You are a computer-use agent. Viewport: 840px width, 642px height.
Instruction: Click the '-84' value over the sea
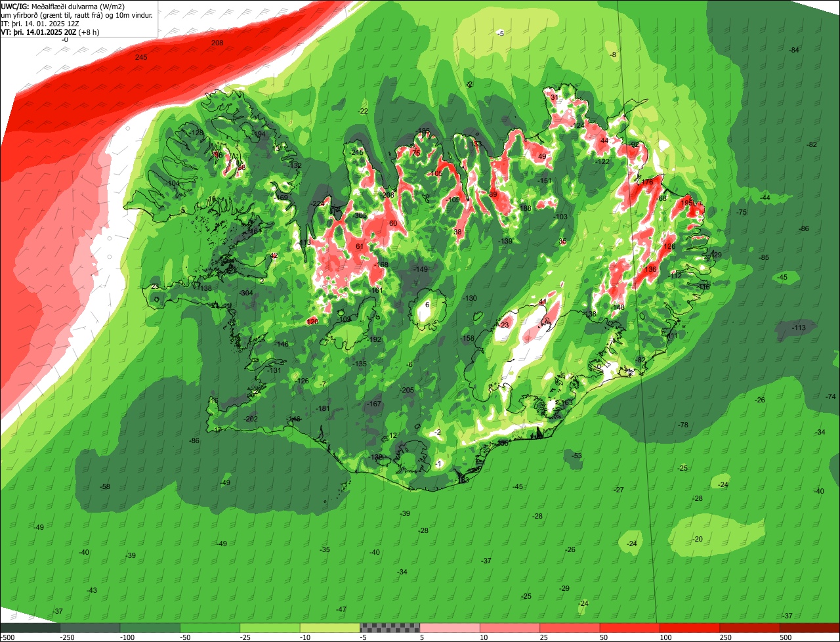click(x=794, y=50)
